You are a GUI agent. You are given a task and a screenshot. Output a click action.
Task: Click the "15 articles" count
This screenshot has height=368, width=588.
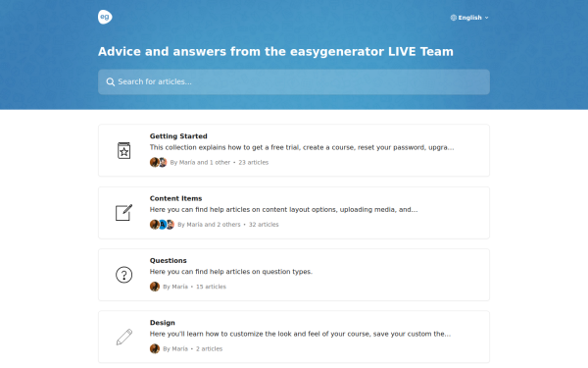coord(211,287)
